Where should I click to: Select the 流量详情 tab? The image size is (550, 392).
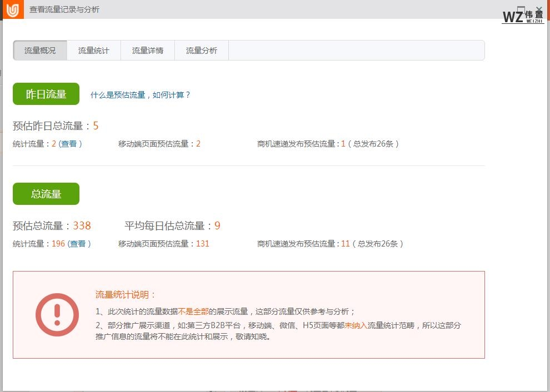point(148,51)
